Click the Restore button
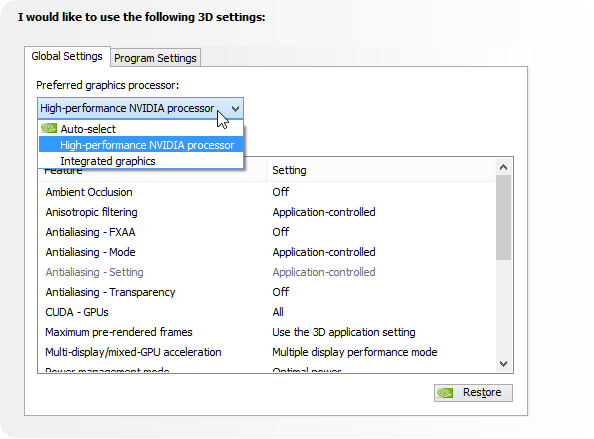This screenshot has height=439, width=594. pos(473,392)
